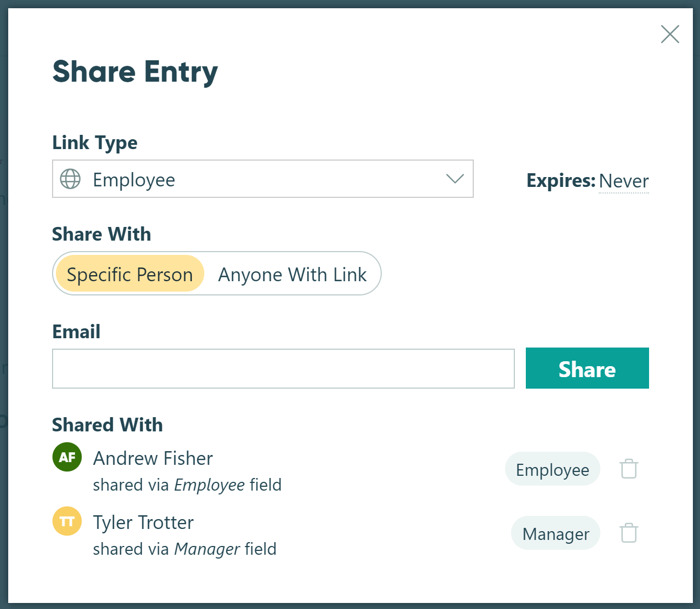The width and height of the screenshot is (700, 609).
Task: Expand the Employee link type selector
Action: (x=263, y=179)
